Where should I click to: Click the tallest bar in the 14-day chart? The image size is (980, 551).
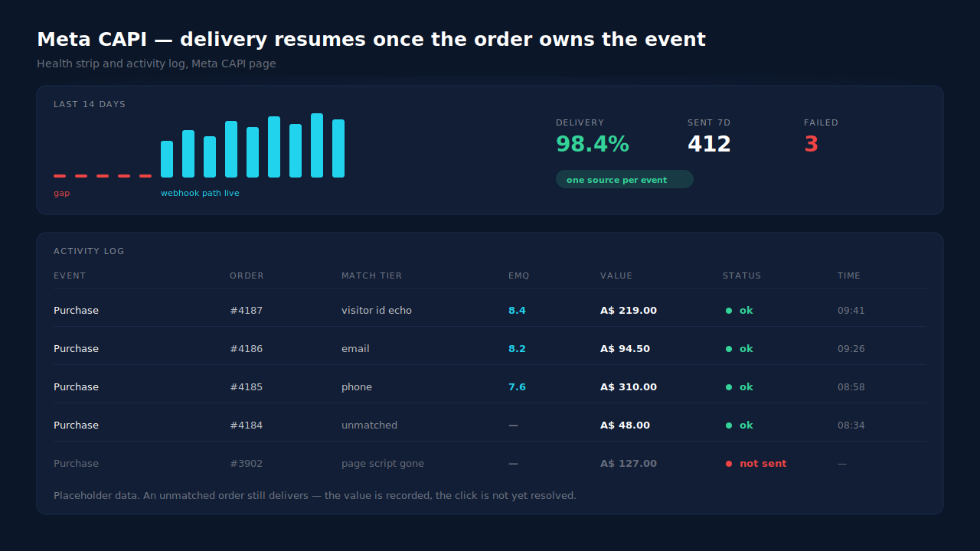point(317,145)
